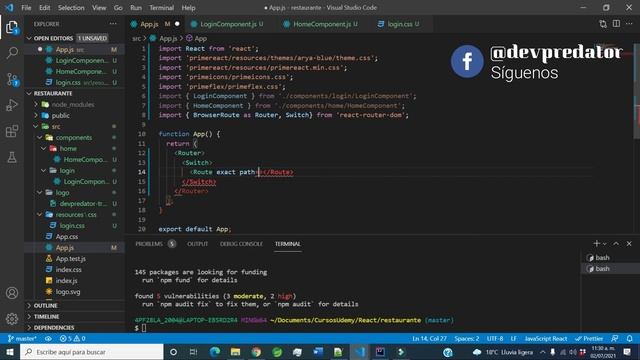Click Ln 14, Col 27 cursor position
The height and width of the screenshot is (360, 640).
tap(429, 338)
